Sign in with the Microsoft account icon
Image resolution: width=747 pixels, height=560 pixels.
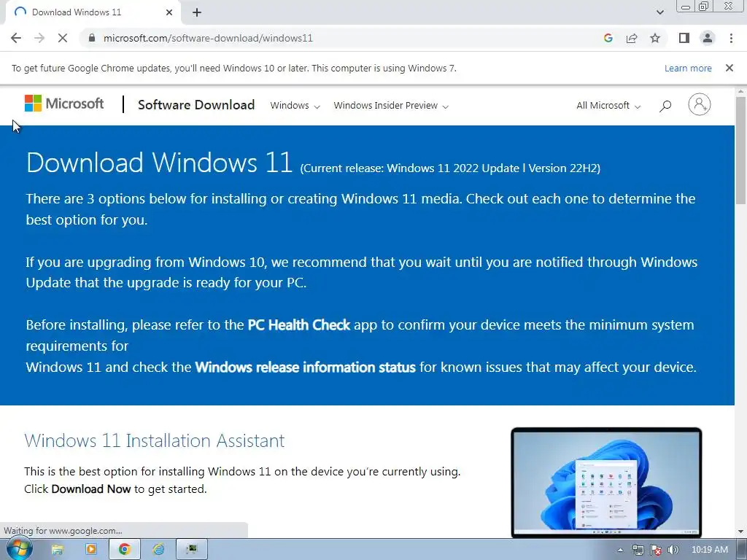pos(700,104)
